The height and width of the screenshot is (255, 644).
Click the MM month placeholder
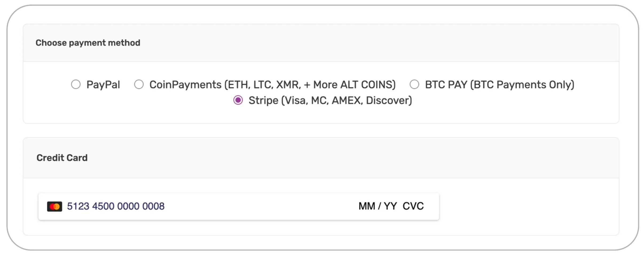(x=367, y=206)
